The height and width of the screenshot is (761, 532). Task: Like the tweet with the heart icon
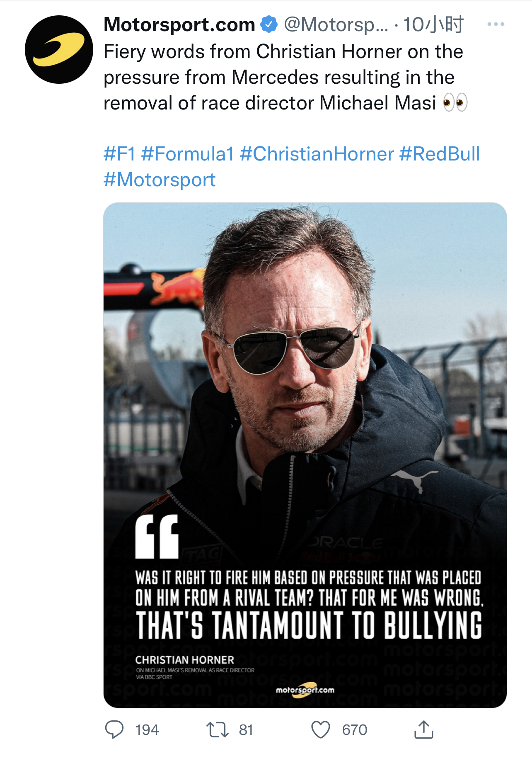(x=320, y=729)
